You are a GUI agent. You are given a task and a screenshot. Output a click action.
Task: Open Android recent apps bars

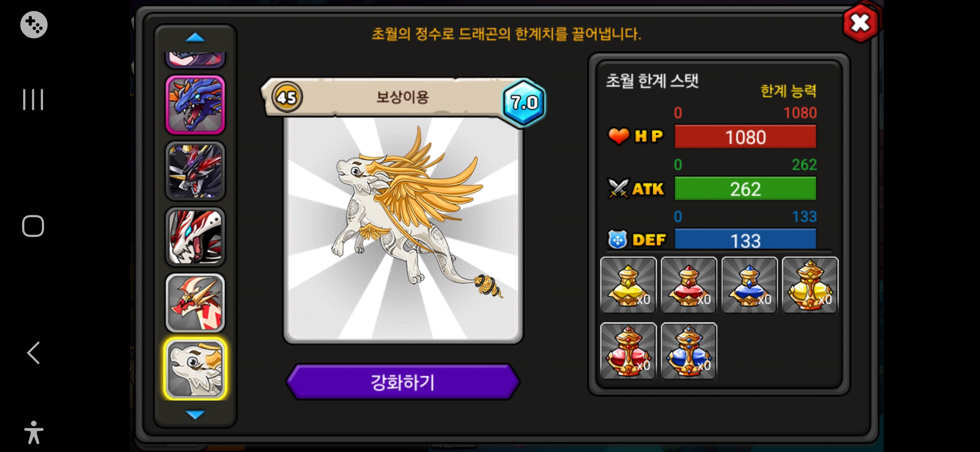pos(33,100)
